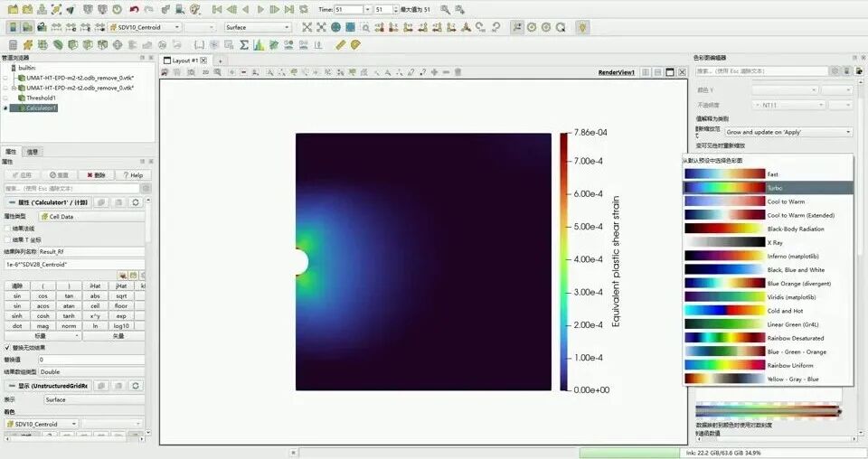Jump to the last animation frame
The image size is (868, 459).
pyautogui.click(x=289, y=9)
